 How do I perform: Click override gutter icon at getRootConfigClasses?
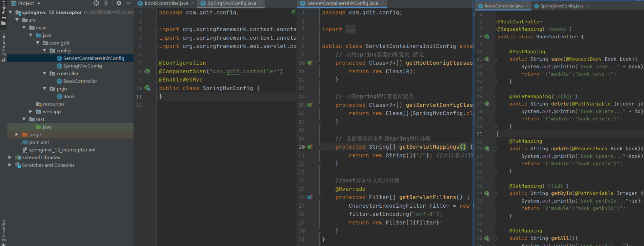tap(310, 63)
